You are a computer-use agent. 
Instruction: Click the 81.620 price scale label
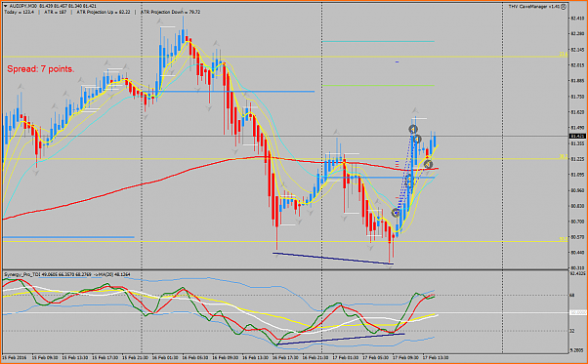tap(577, 112)
